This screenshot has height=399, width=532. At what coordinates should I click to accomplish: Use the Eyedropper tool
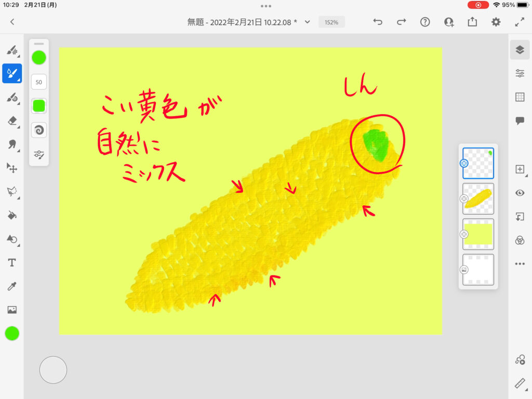point(11,286)
